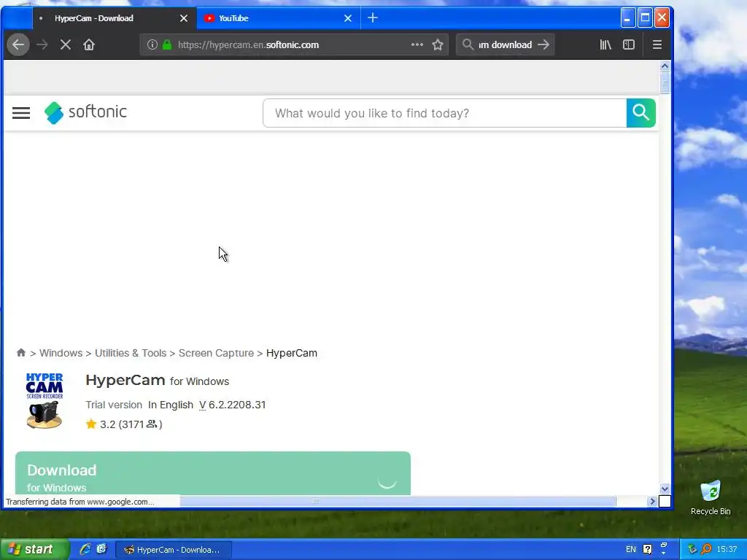747x560 pixels.
Task: Click the green padlock security icon
Action: click(x=167, y=44)
